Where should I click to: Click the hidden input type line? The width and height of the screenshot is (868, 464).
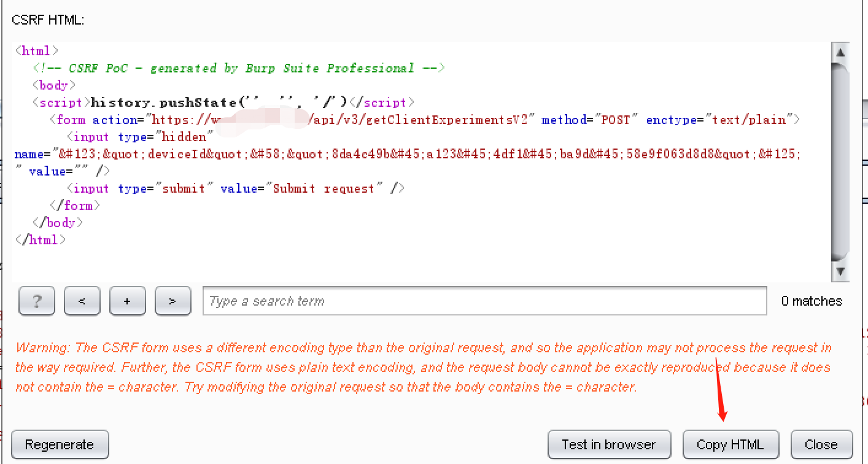click(x=140, y=137)
